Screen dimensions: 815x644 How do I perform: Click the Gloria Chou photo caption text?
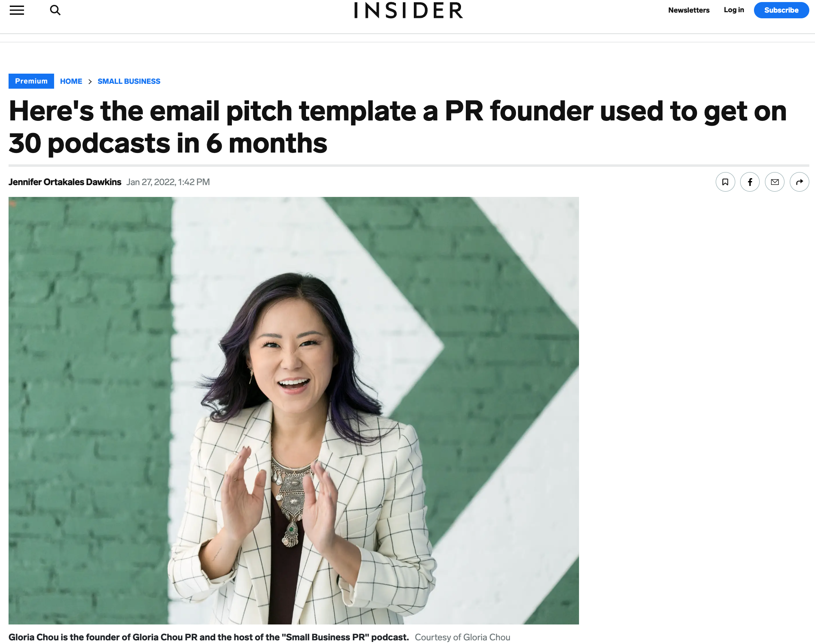click(208, 637)
